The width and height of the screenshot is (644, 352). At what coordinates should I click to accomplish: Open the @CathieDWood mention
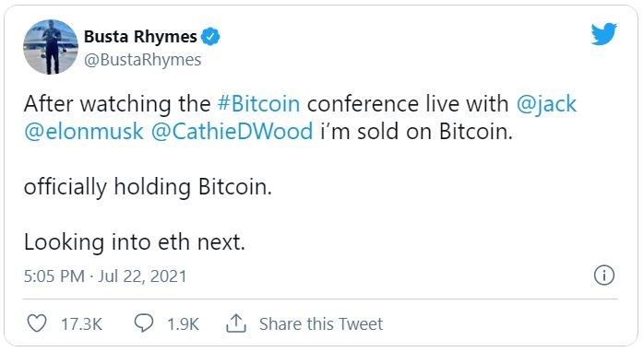(233, 132)
